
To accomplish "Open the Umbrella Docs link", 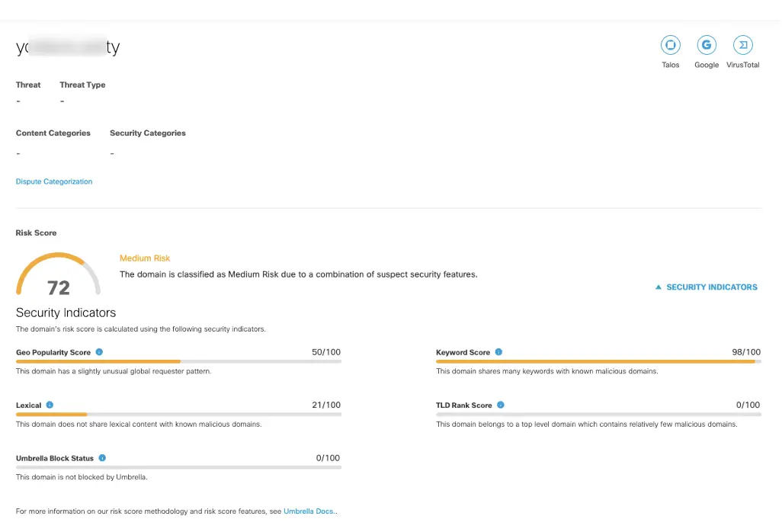I will [309, 511].
